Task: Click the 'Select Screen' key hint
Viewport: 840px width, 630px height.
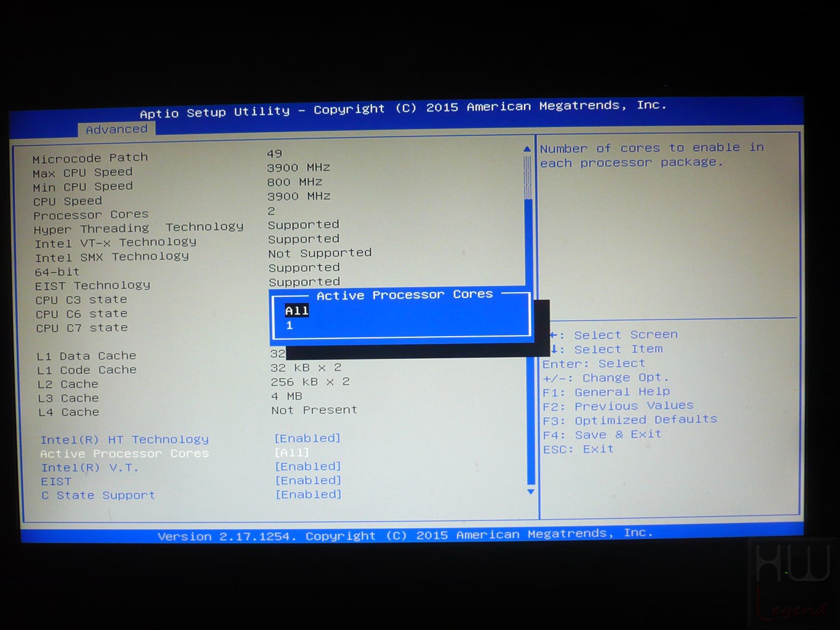Action: click(x=626, y=335)
